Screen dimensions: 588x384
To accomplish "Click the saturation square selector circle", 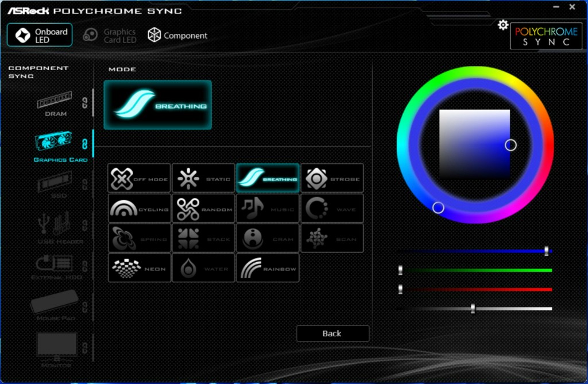I will point(510,145).
